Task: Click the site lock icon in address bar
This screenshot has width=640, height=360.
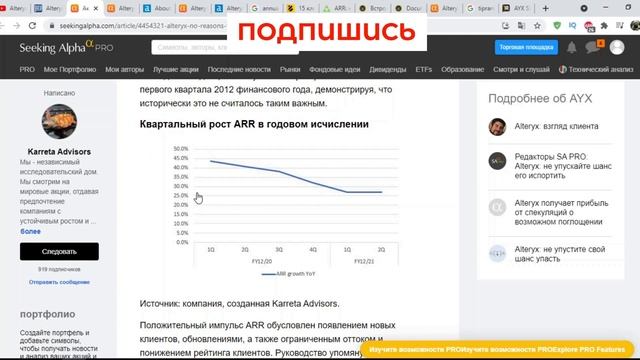Action: click(x=51, y=26)
